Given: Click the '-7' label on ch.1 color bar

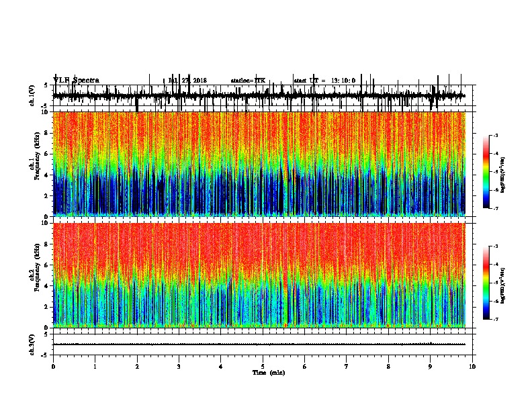Looking at the screenshot, I should click(x=496, y=208).
